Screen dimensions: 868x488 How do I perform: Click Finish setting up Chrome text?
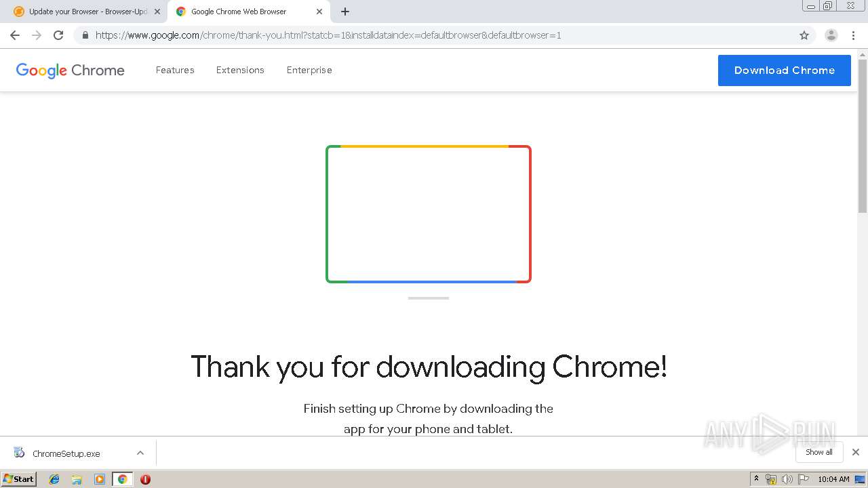click(x=429, y=418)
